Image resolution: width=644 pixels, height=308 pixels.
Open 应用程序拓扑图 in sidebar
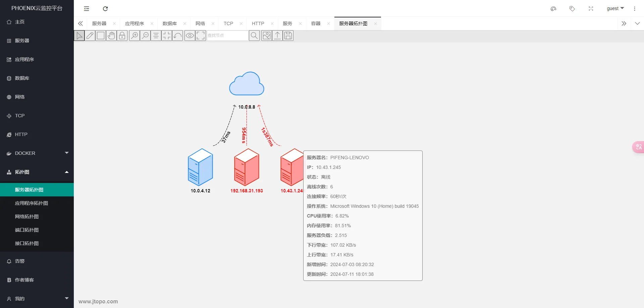click(x=37, y=203)
